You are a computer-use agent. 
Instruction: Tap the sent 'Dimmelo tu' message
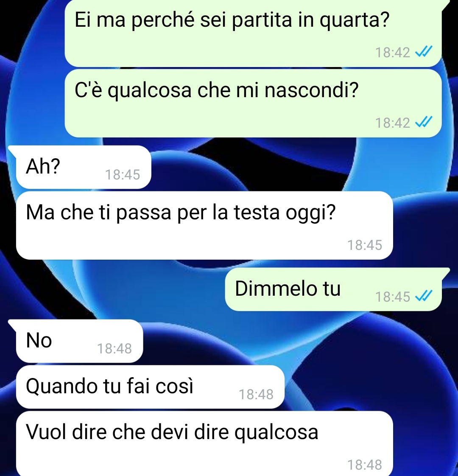[x=333, y=289]
